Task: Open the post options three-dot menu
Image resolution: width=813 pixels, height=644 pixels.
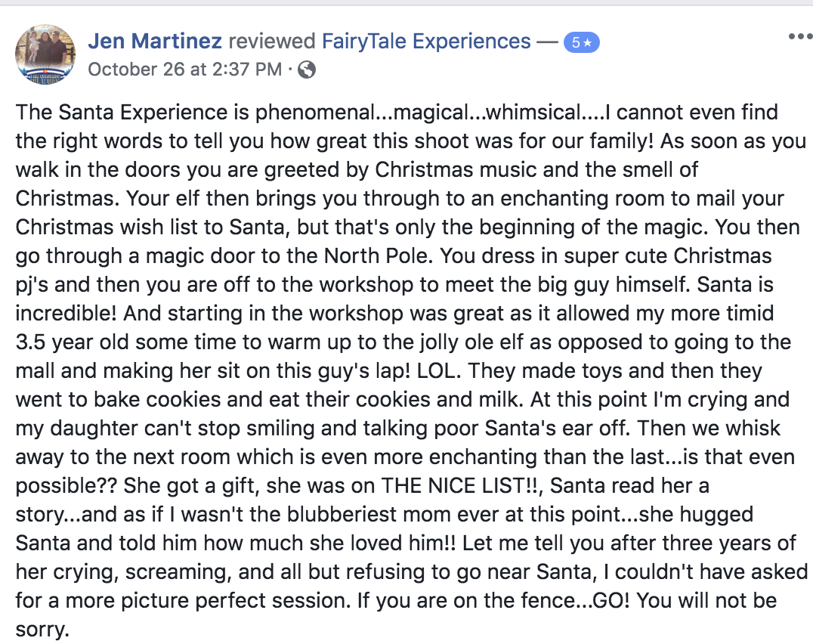Action: [800, 36]
